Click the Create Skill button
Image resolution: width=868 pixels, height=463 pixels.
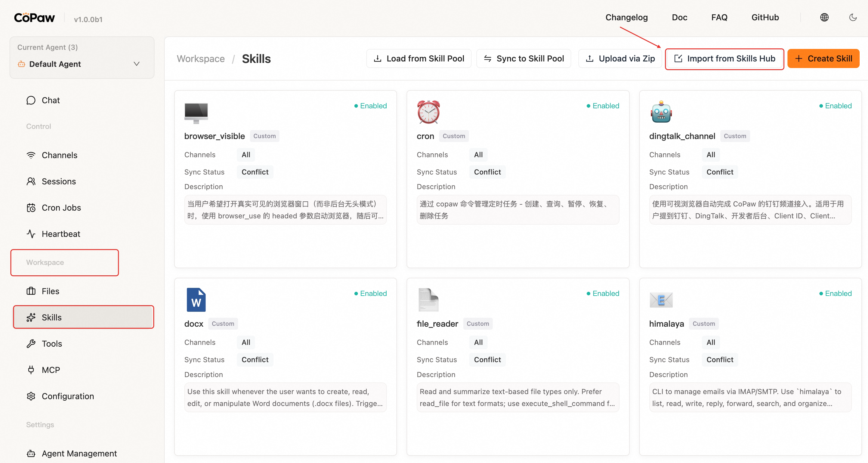[823, 59]
